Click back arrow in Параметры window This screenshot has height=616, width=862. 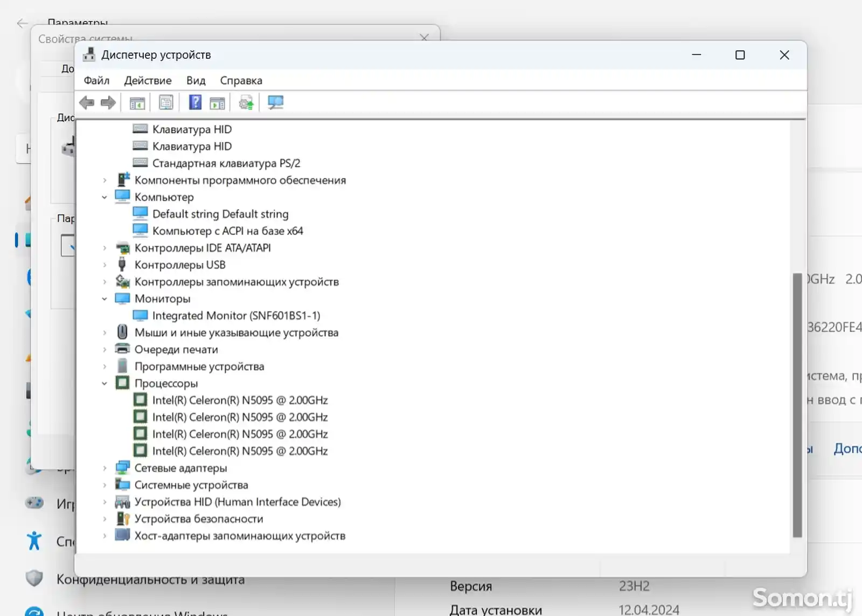tap(22, 23)
